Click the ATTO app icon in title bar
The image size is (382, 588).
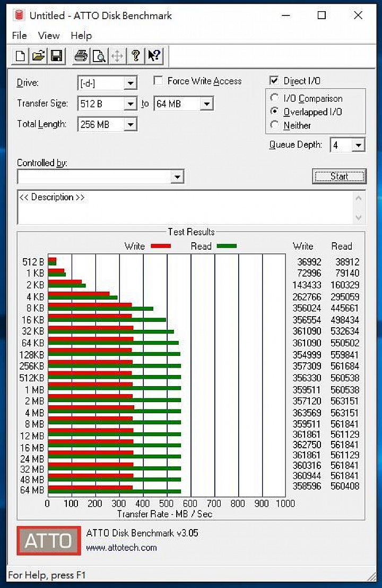click(x=19, y=15)
